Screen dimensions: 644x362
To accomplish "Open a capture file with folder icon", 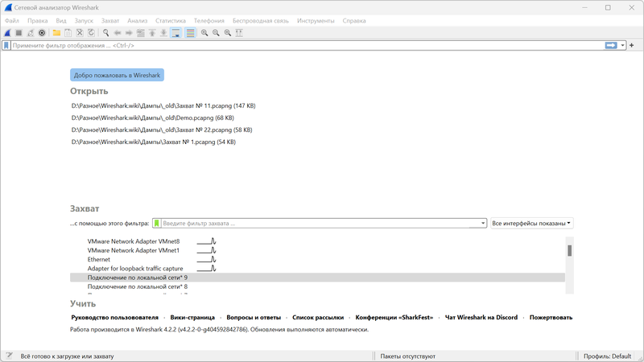I will 56,33.
